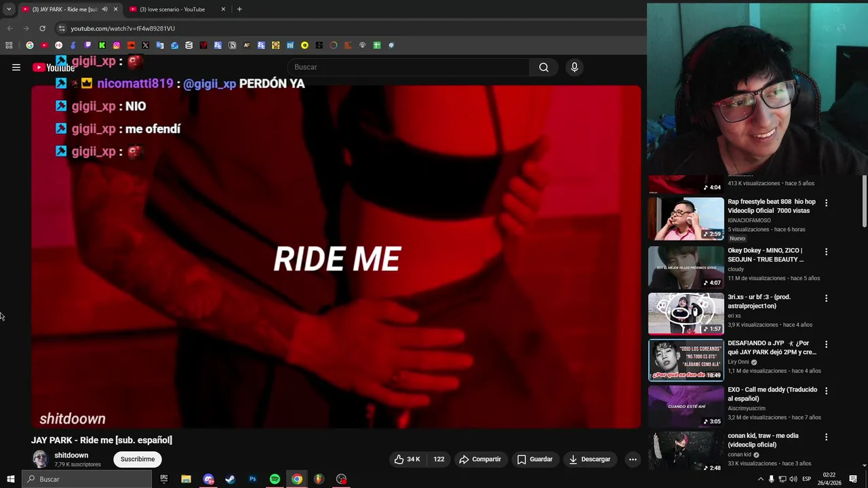Open options for DESAFIANDO a JYP video
The height and width of the screenshot is (488, 868).
826,344
